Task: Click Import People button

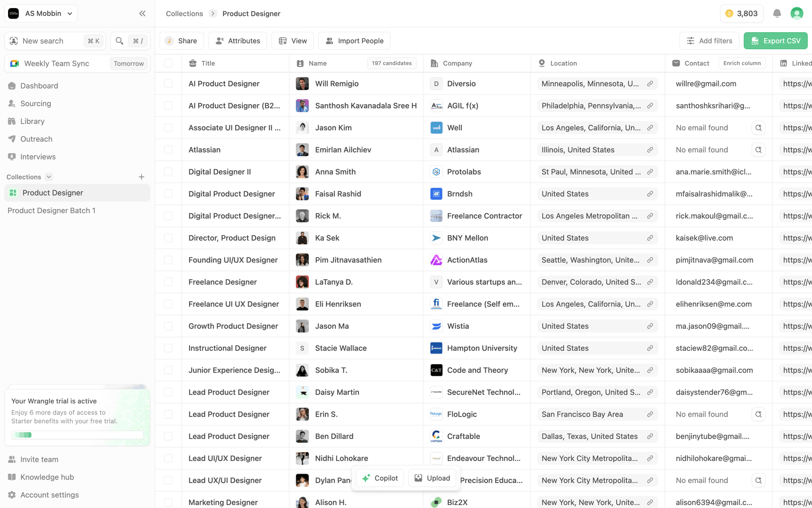Action: pos(354,41)
